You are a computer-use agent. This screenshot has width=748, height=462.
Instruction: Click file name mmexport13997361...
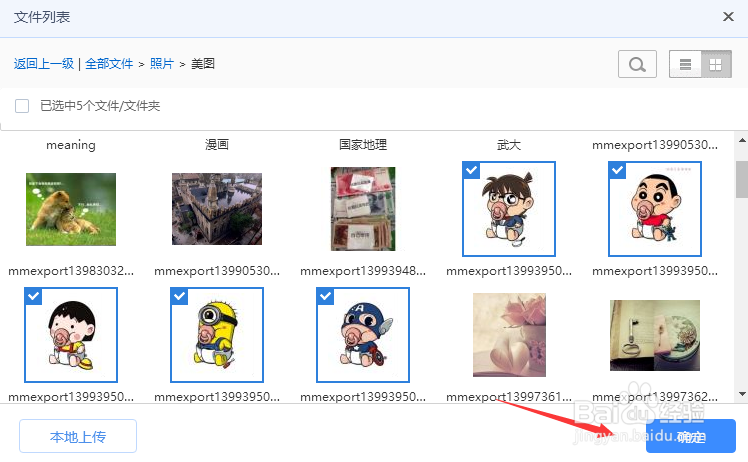(x=509, y=397)
